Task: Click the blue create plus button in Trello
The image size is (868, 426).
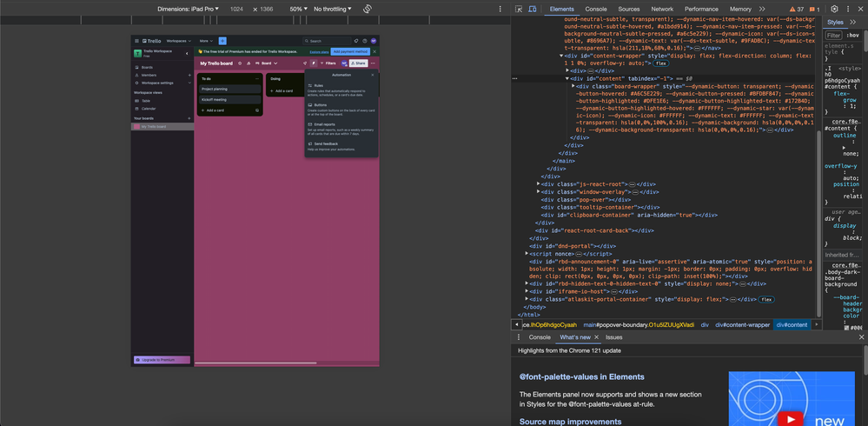Action: 222,41
